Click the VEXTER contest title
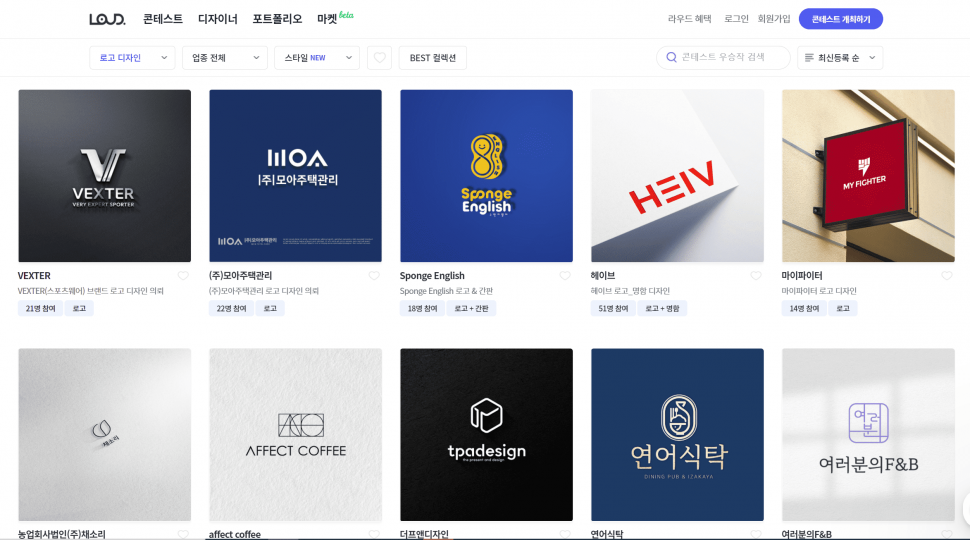 34,276
